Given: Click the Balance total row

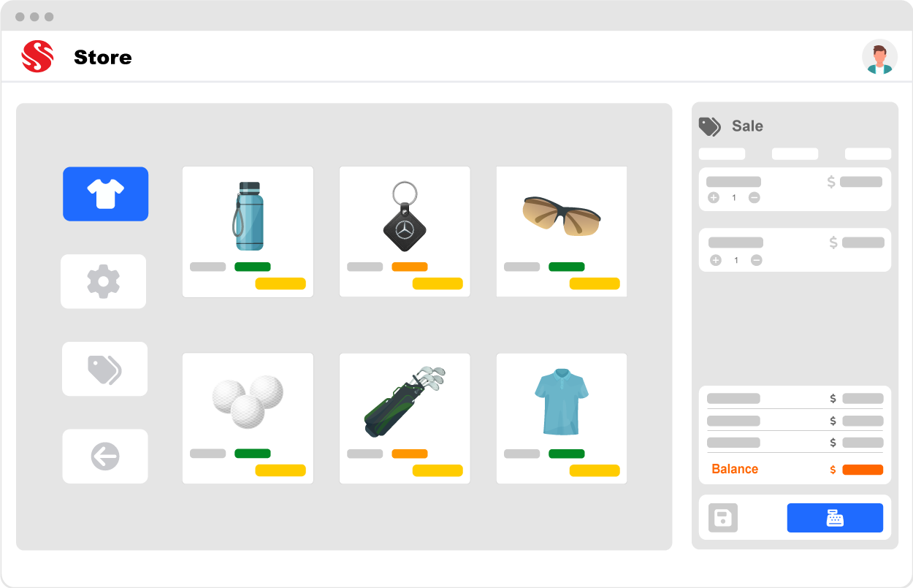Looking at the screenshot, I should (795, 469).
